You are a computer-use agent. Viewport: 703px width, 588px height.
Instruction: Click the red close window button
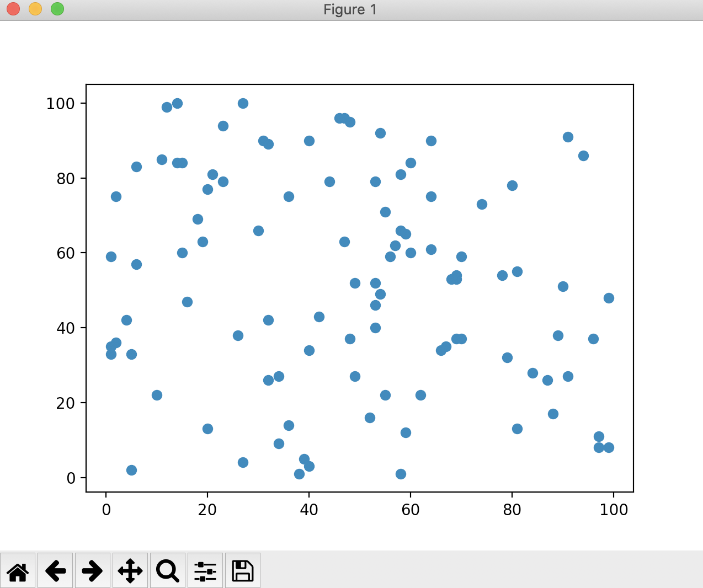coord(13,9)
